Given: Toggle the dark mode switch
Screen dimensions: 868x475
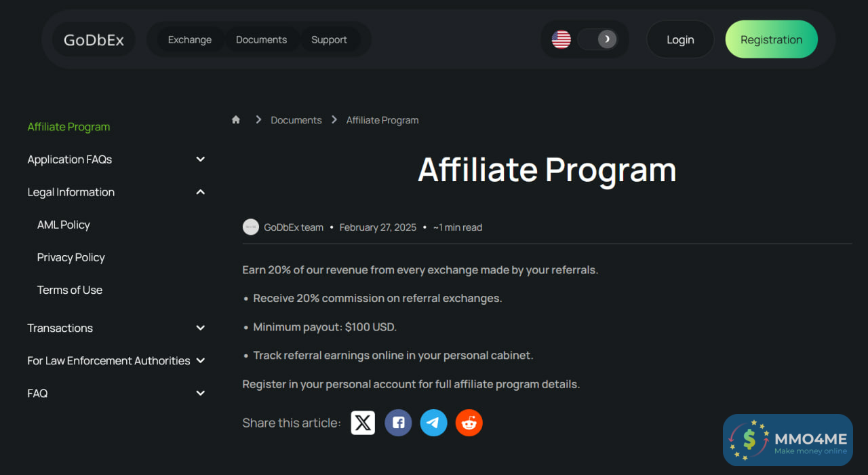Looking at the screenshot, I should point(597,39).
